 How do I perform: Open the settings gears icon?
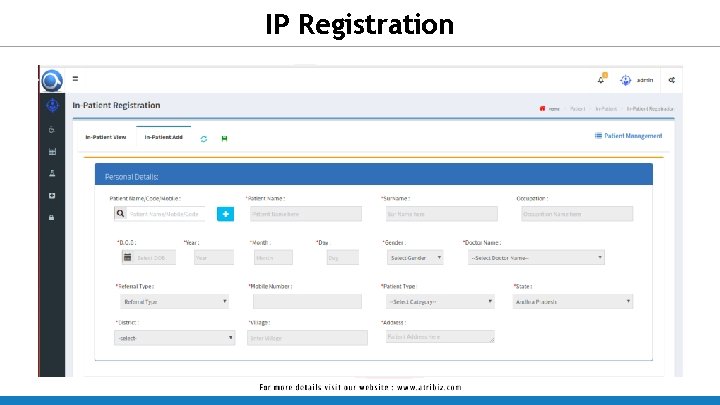672,80
